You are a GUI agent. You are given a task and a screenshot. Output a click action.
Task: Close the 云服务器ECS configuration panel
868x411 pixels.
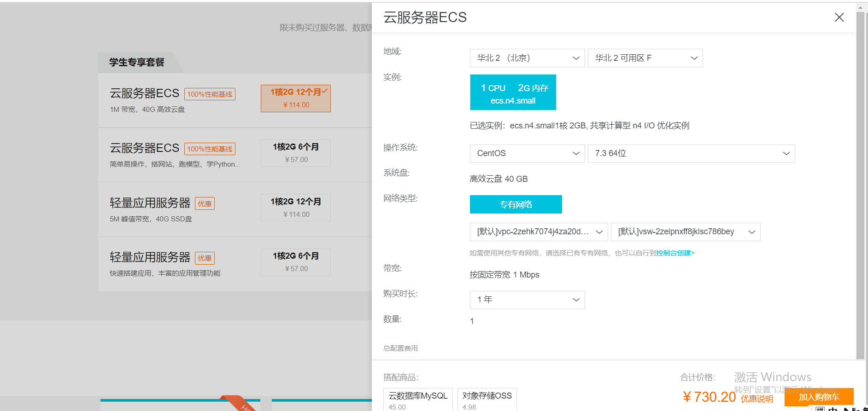[x=839, y=17]
